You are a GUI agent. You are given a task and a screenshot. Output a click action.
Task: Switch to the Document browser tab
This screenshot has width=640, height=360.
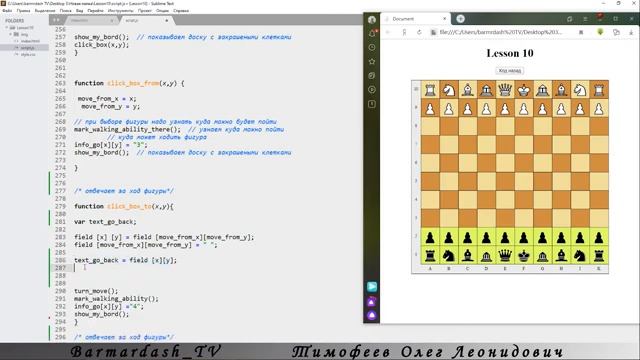point(416,19)
